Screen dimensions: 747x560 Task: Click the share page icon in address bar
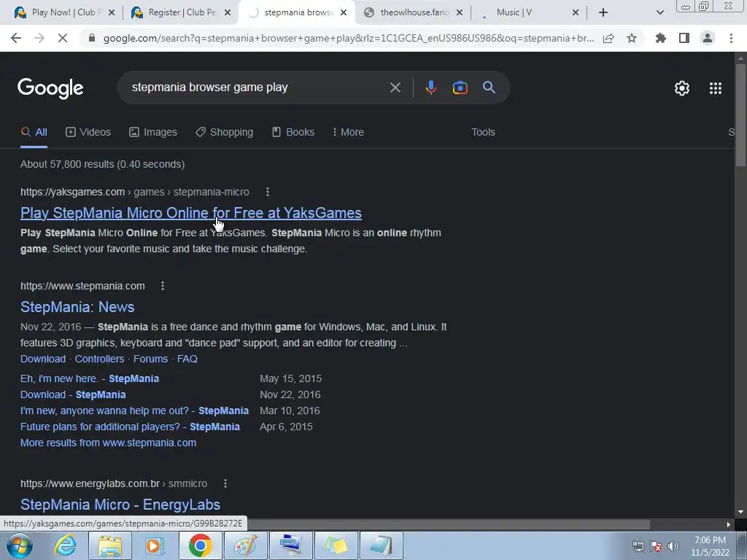(x=608, y=38)
